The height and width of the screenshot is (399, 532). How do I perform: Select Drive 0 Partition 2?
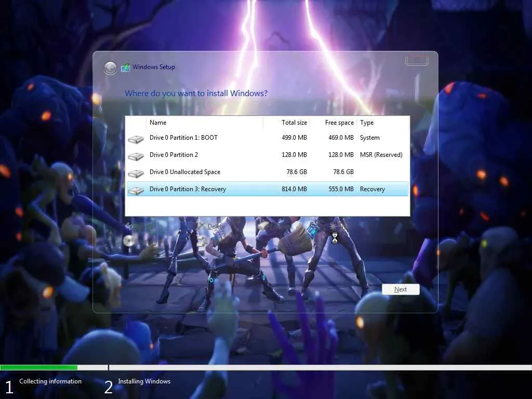pos(268,155)
